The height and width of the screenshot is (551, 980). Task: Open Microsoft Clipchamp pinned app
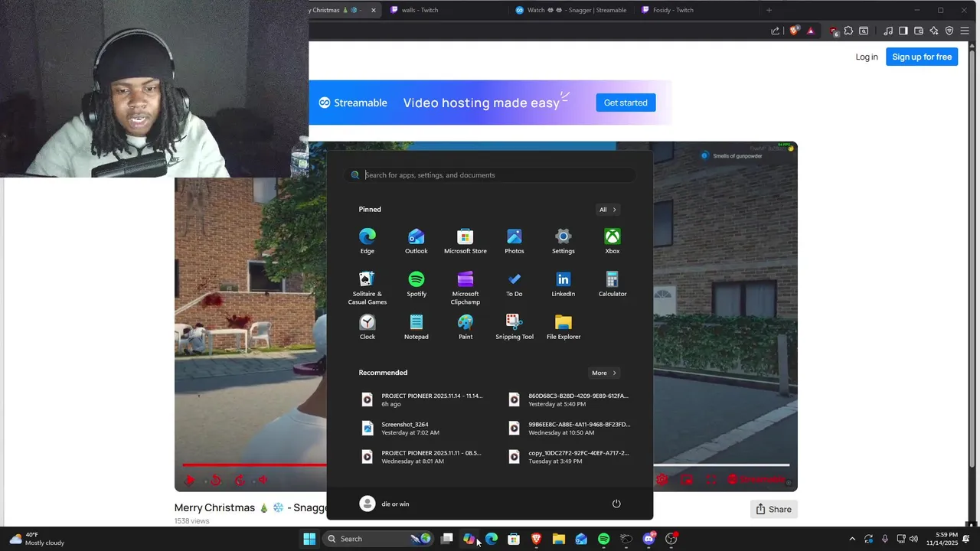[x=465, y=288]
